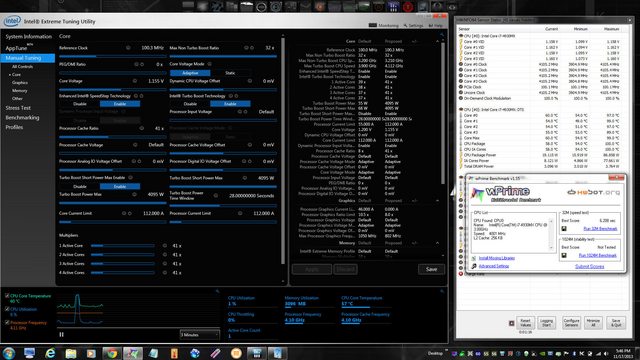Zoom the monitoring graph with magnifier icon
Screen dimensions: 640x360
[217, 291]
